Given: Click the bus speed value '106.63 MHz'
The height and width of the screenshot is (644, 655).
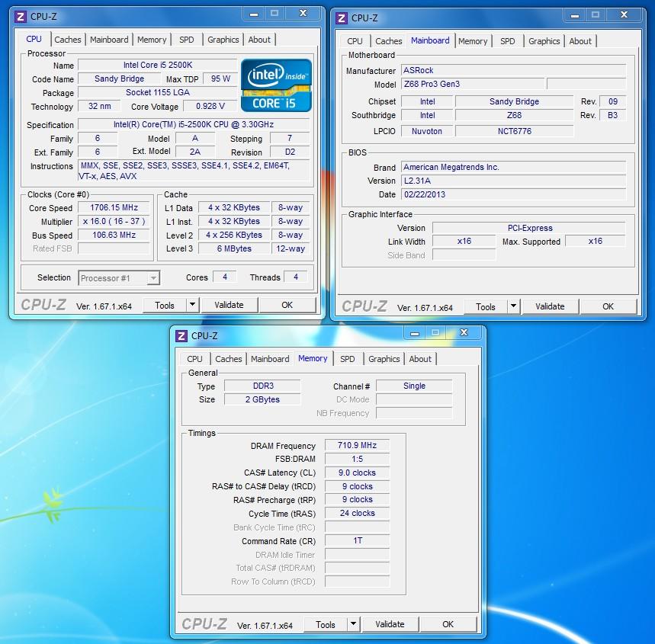Looking at the screenshot, I should [114, 235].
